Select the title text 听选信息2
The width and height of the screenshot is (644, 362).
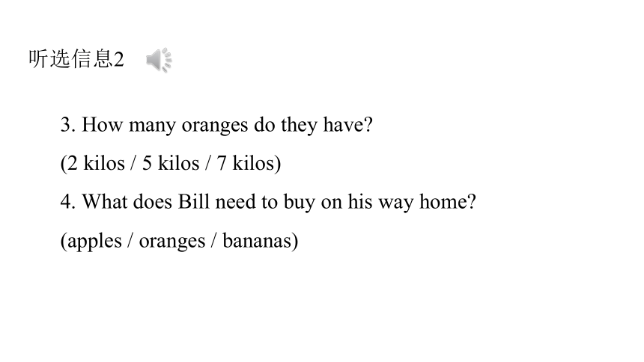pyautogui.click(x=76, y=58)
